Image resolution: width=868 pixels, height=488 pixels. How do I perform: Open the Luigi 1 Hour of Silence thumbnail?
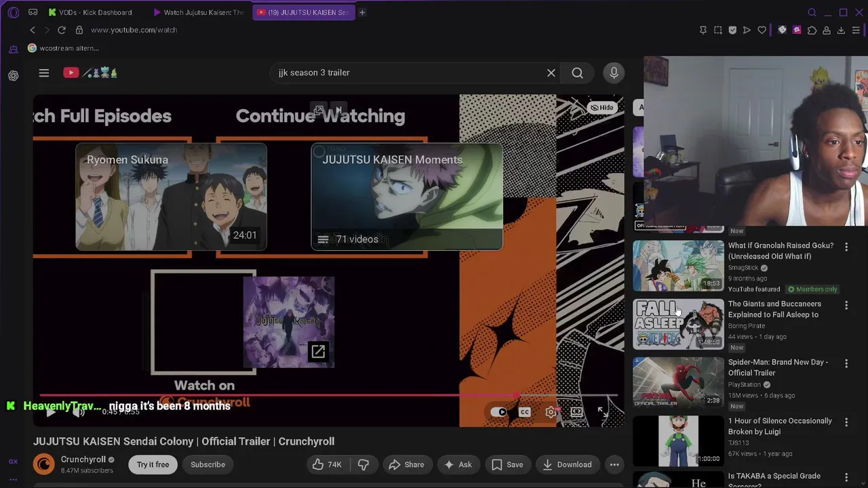click(678, 441)
